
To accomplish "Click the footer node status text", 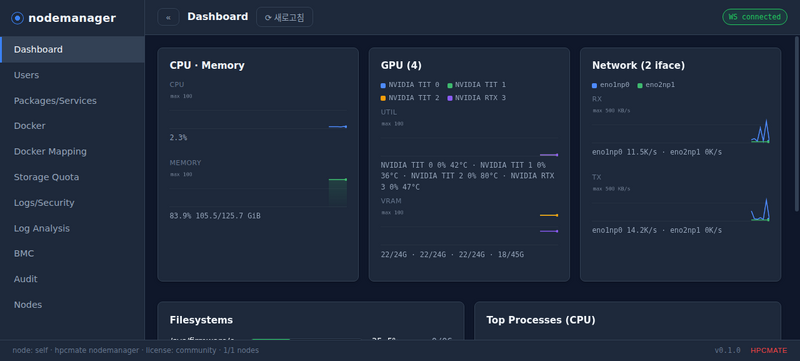I will pos(136,350).
